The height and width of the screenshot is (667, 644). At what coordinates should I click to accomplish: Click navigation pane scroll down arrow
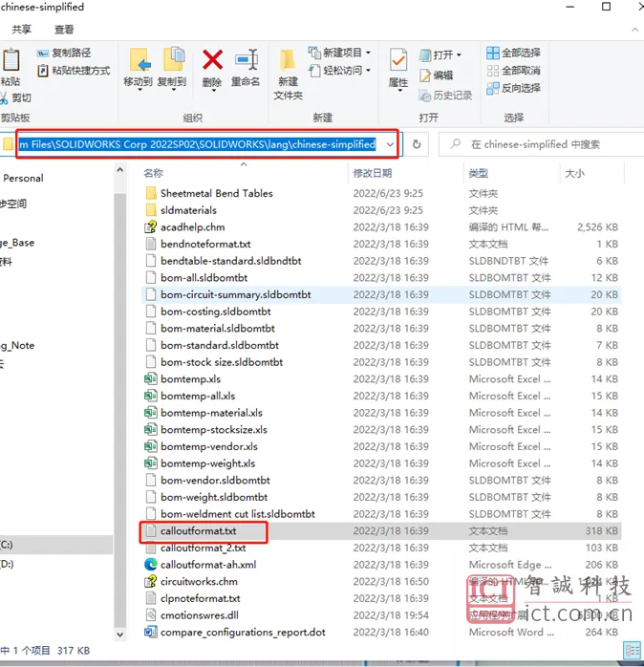[x=120, y=635]
